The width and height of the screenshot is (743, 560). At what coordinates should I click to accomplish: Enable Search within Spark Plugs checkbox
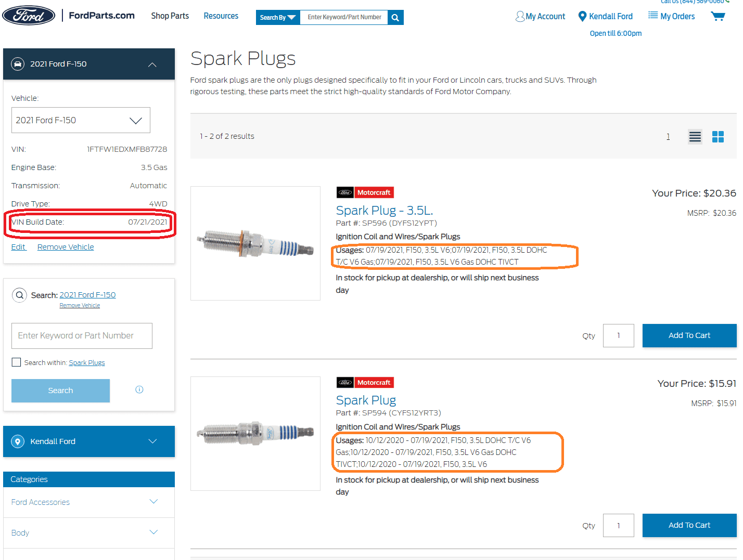tap(17, 362)
